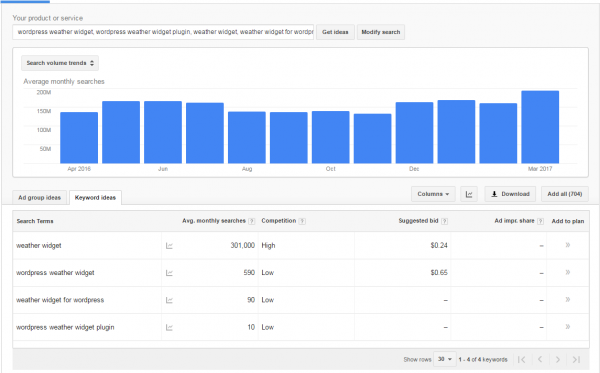
Task: Open Search volume trends dropdown
Action: 60,63
